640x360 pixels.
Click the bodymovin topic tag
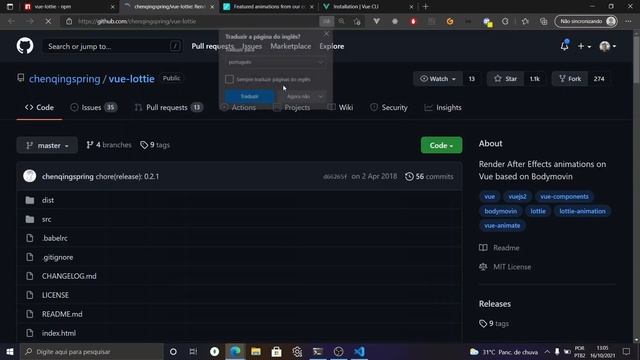click(500, 211)
